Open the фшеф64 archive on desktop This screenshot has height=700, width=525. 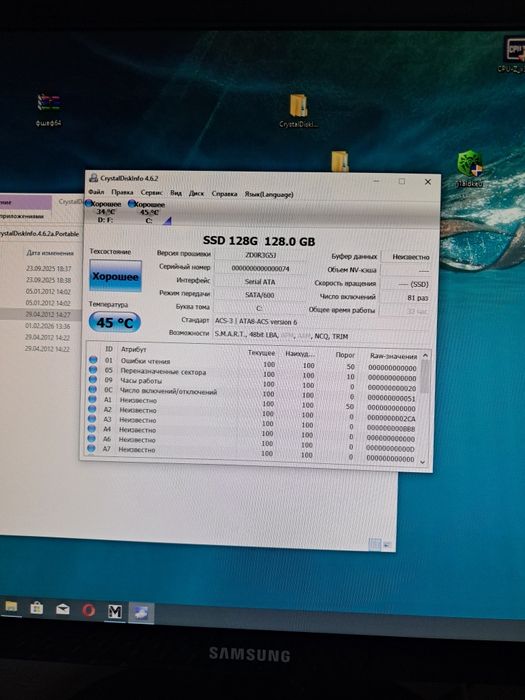(x=49, y=109)
